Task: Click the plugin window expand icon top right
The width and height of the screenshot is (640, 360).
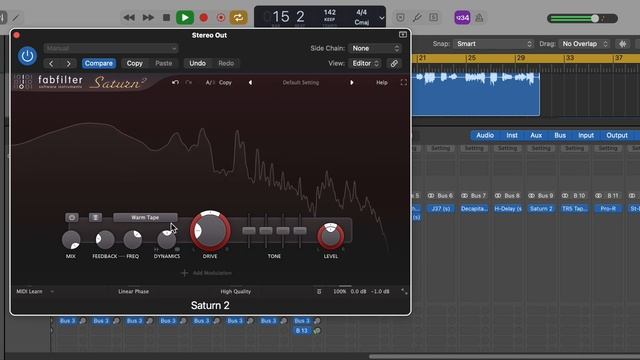Action: (403, 35)
